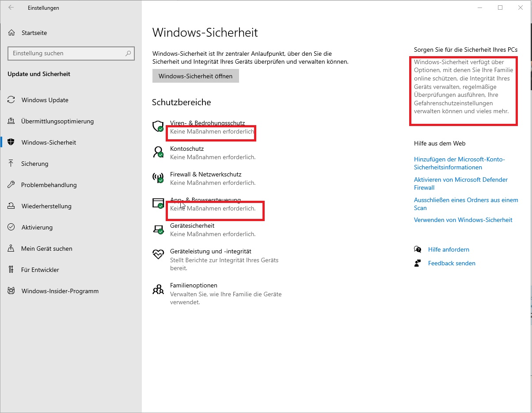
Task: Click the Startseite home label
Action: [x=34, y=33]
